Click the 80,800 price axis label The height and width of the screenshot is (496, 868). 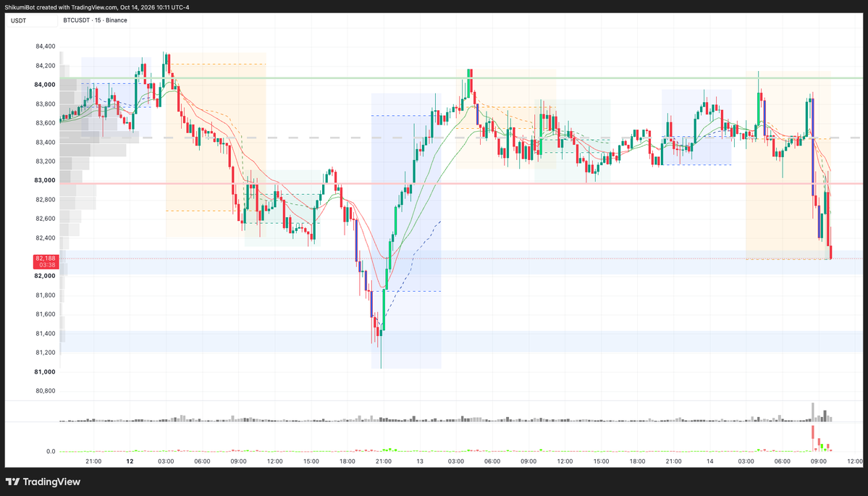point(45,391)
